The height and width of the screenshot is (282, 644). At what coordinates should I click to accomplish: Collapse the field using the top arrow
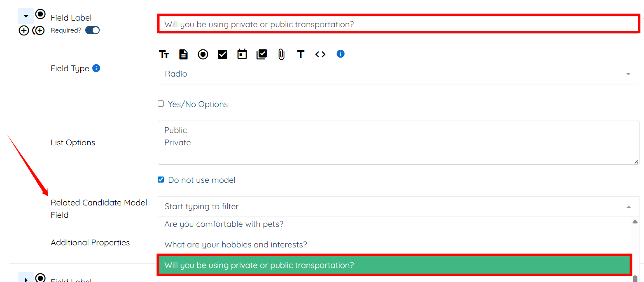click(x=26, y=16)
